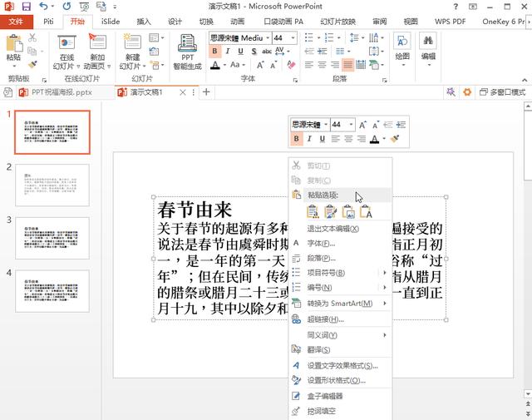Toggle Bold in the ribbon font group
532x420 pixels.
214,52
